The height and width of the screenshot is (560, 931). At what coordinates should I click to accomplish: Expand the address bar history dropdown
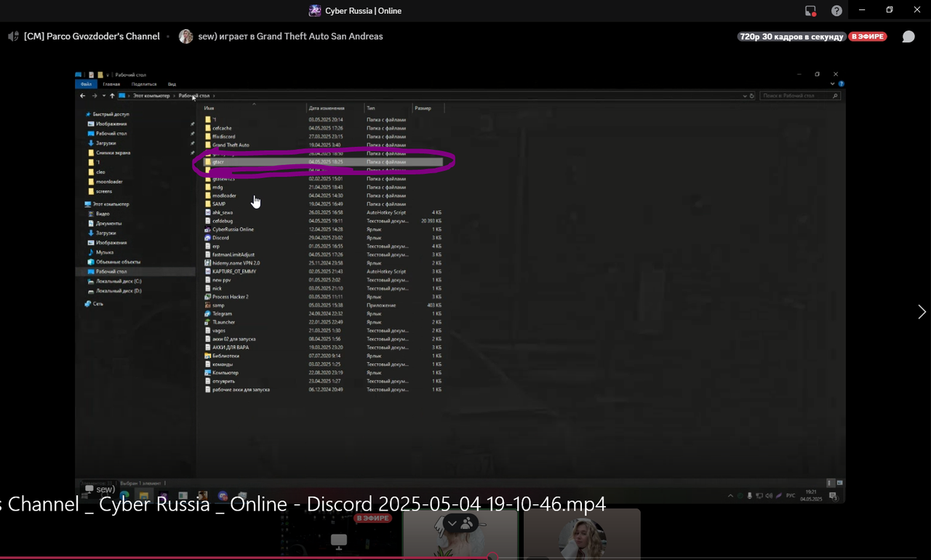pyautogui.click(x=744, y=96)
